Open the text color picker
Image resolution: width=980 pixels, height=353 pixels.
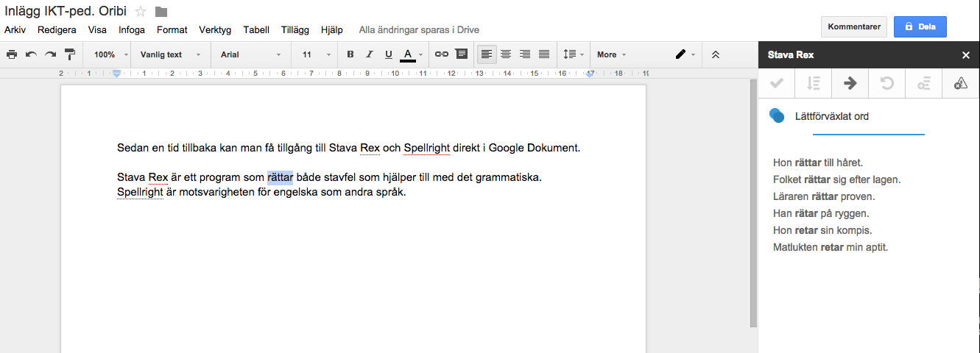tap(412, 54)
